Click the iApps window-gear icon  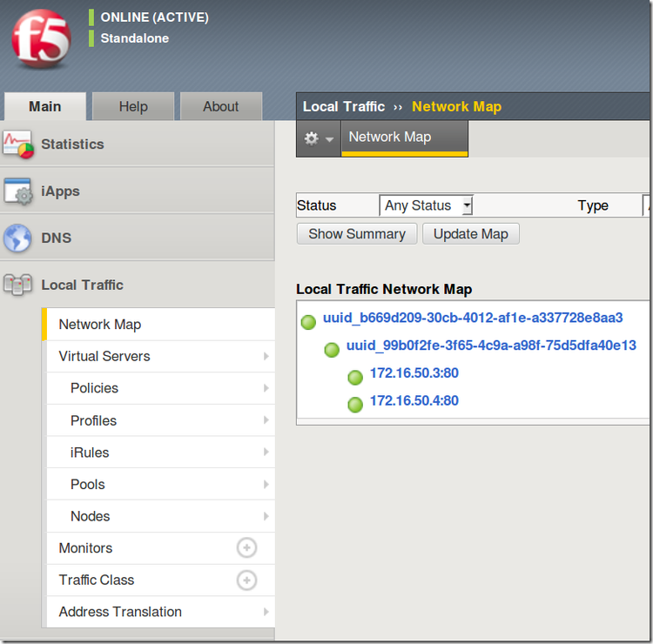[18, 191]
